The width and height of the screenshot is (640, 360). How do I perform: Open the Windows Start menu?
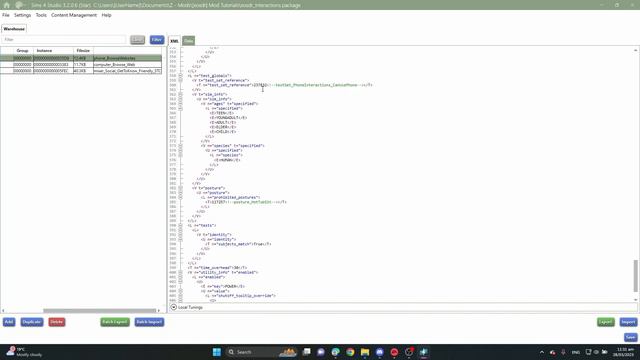tap(217, 352)
